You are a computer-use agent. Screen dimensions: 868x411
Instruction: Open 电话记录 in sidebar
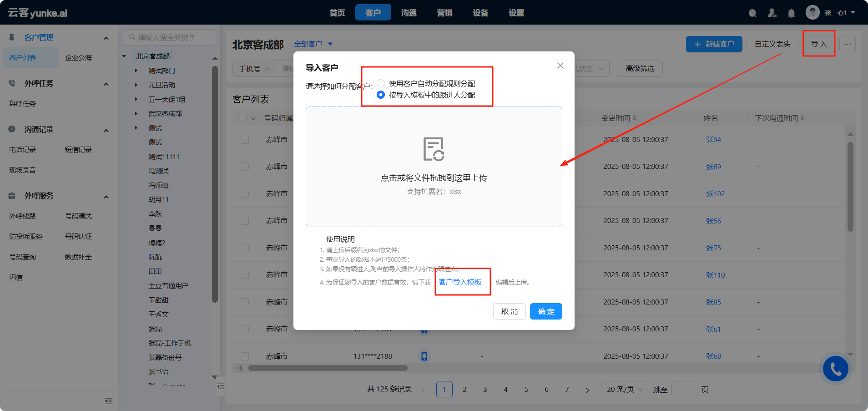[23, 150]
